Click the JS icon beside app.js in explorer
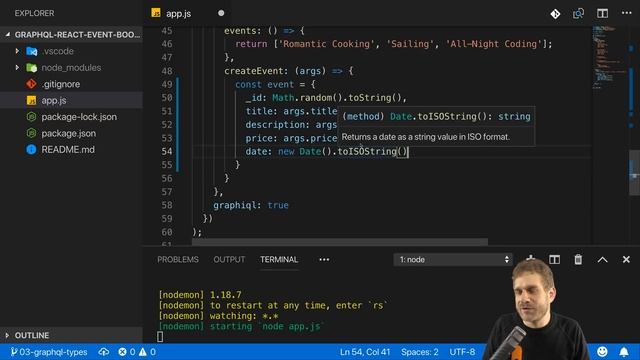640x360 pixels. 31,100
